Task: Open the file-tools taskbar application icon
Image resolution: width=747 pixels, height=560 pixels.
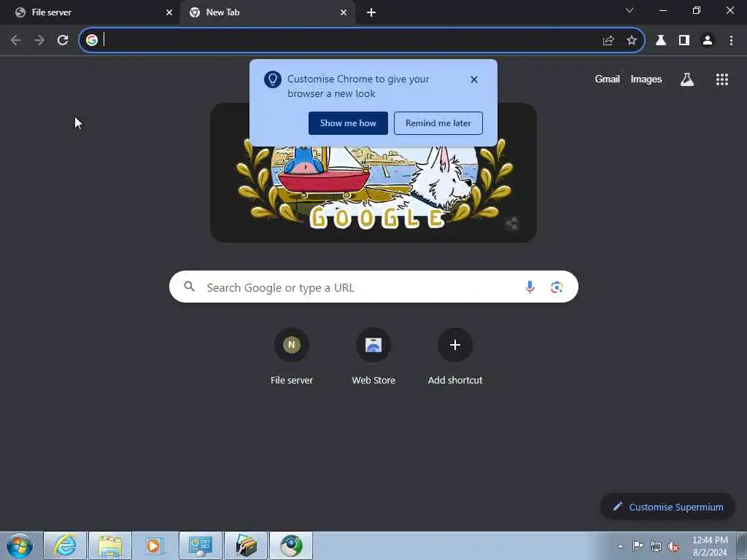Action: tap(246, 545)
